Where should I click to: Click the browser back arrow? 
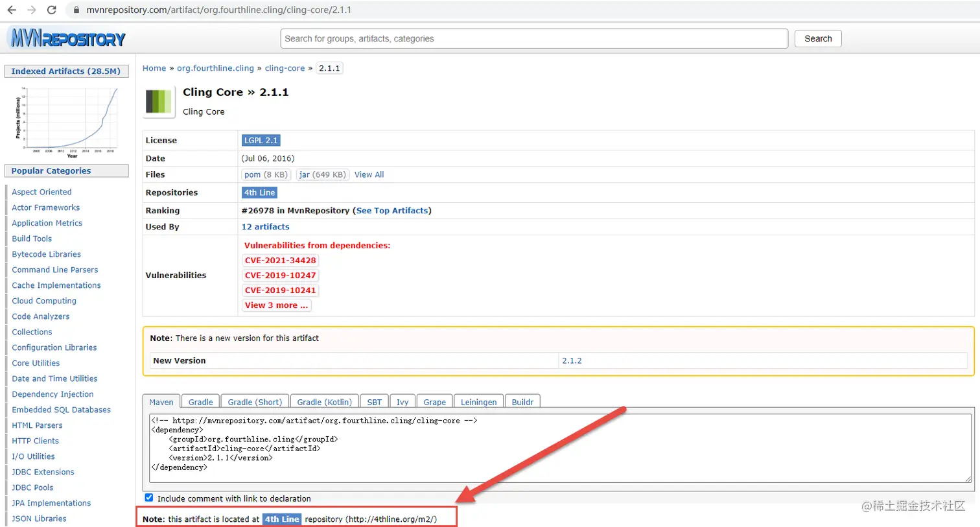[12, 10]
